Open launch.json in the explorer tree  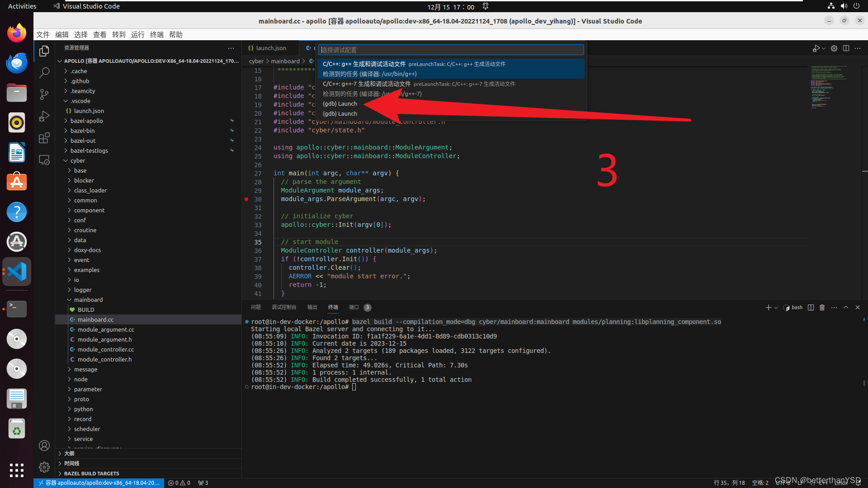89,111
